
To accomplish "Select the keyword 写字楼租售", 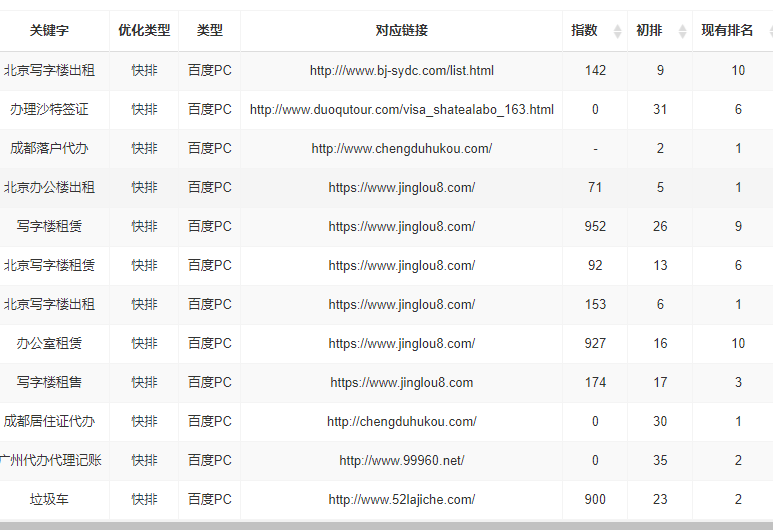I will (49, 382).
